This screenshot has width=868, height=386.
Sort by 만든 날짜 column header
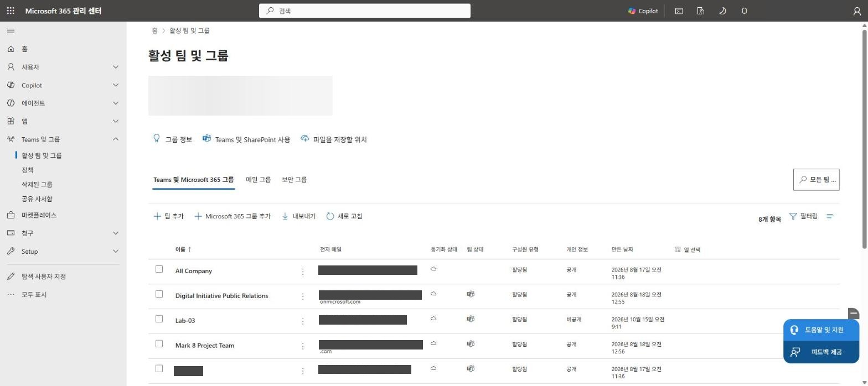622,249
